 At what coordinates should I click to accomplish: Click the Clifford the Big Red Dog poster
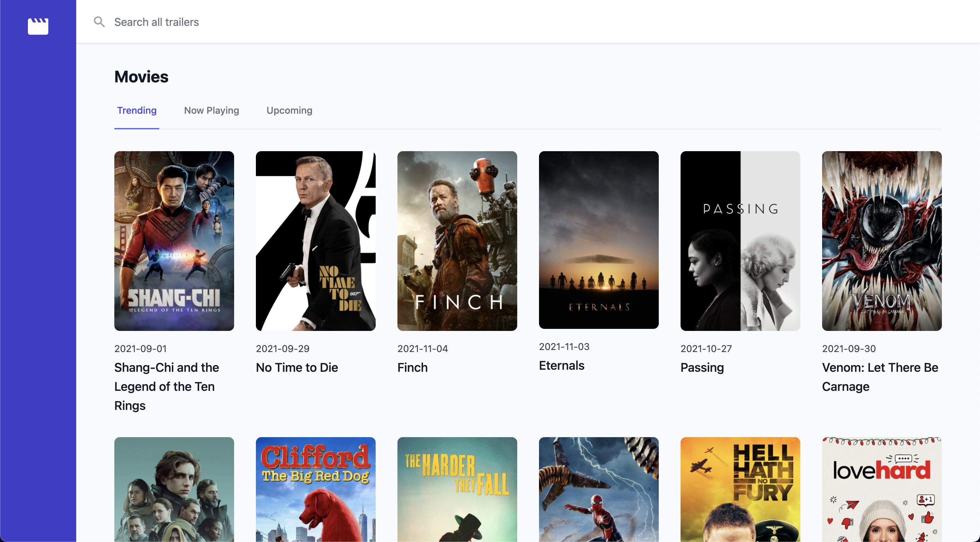pos(315,489)
